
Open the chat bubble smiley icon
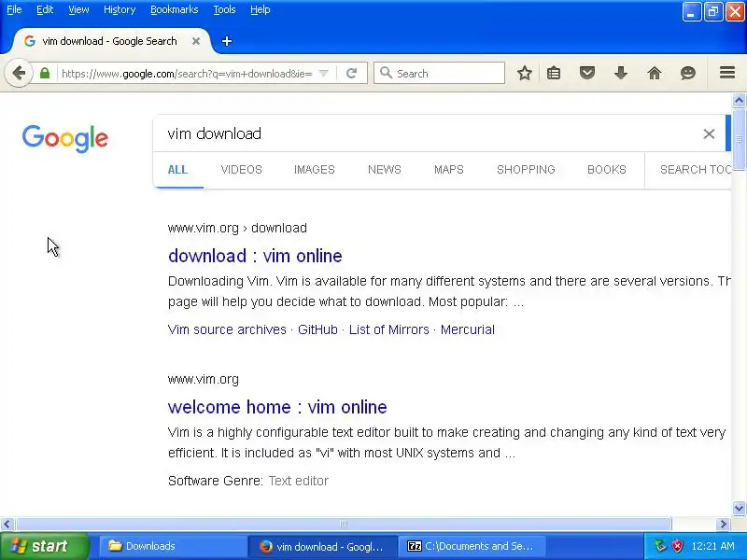(688, 73)
